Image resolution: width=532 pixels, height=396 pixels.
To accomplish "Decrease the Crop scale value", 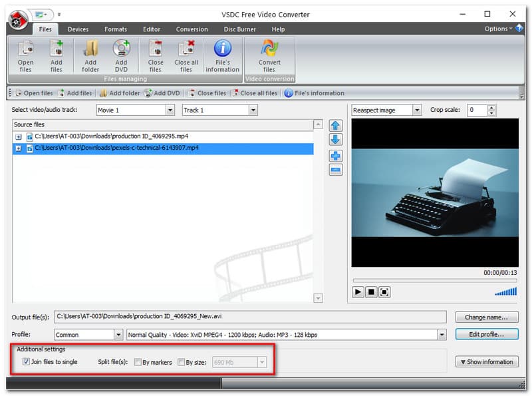I will (491, 112).
